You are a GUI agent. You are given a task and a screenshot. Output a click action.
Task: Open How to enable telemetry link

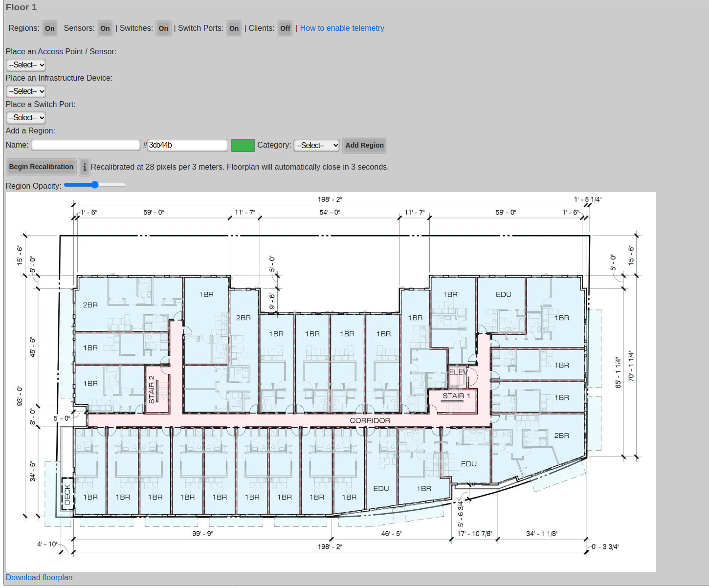point(342,28)
